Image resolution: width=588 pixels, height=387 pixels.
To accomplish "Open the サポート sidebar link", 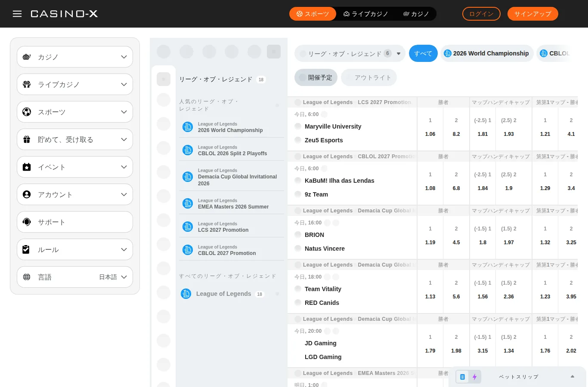I will click(75, 222).
